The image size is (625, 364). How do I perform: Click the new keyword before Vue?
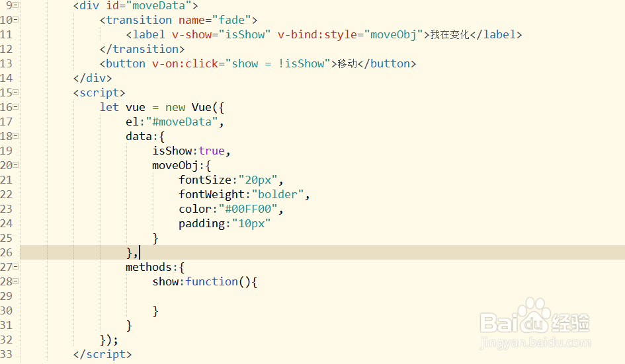175,107
